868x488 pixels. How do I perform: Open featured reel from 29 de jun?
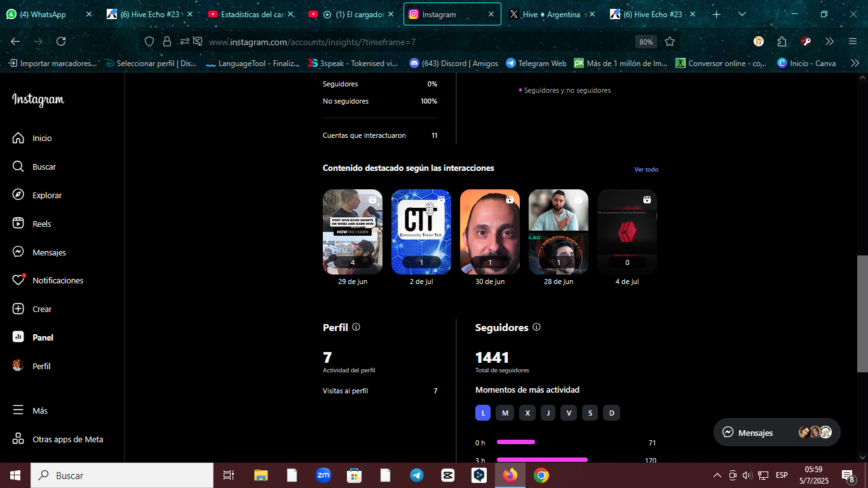tap(353, 232)
